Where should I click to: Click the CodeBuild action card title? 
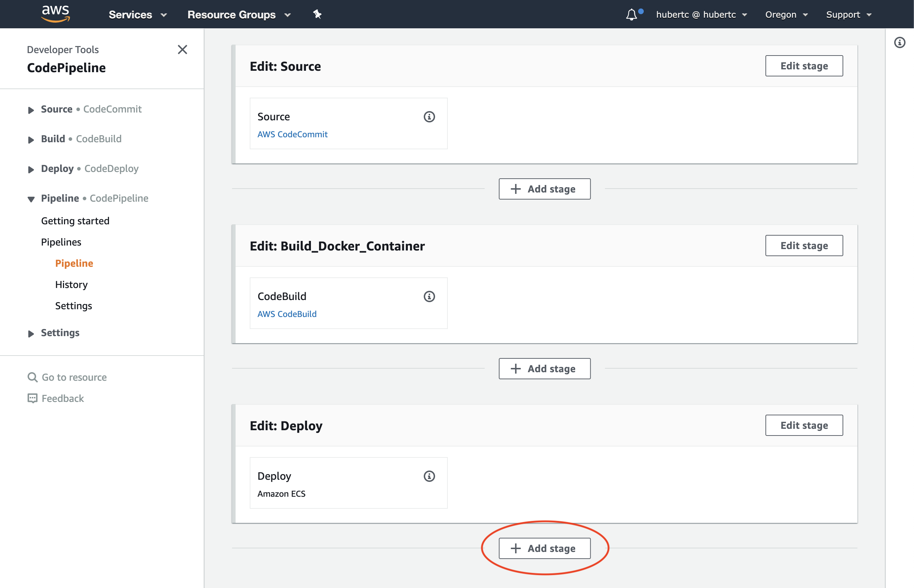(282, 297)
